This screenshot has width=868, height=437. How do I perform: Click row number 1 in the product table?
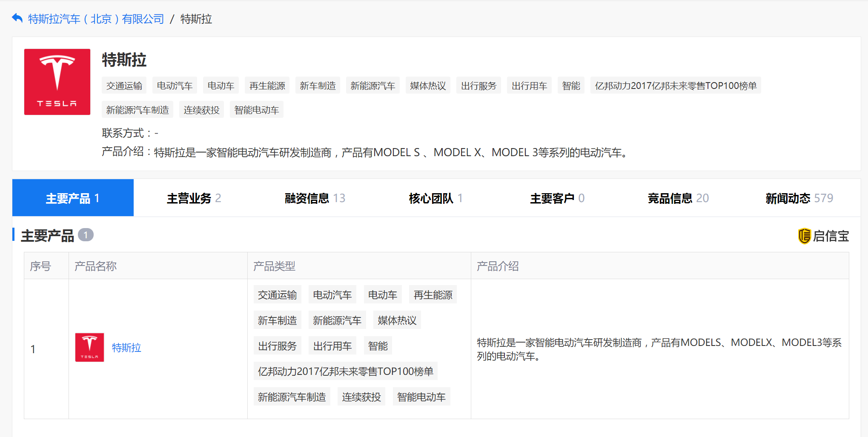click(x=33, y=349)
